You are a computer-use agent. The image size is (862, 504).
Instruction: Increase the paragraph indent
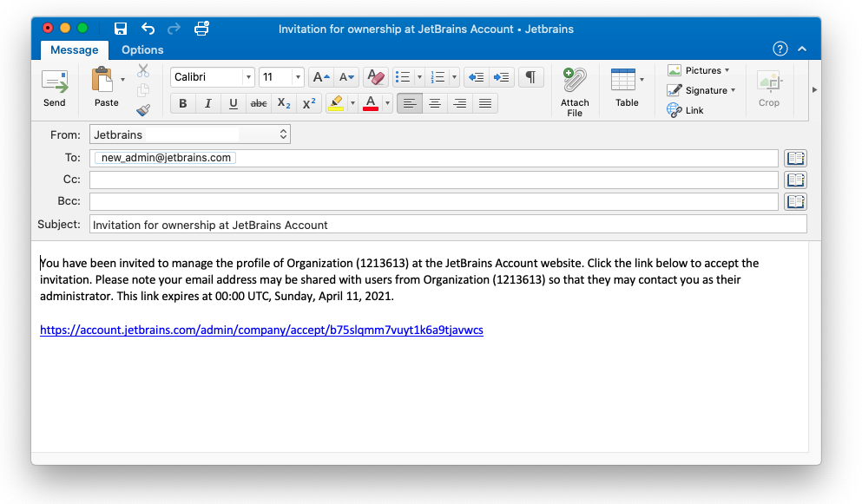(x=502, y=77)
